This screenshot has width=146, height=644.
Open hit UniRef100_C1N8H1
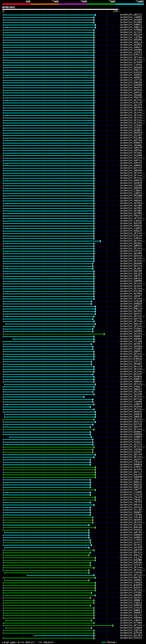click(x=131, y=17)
